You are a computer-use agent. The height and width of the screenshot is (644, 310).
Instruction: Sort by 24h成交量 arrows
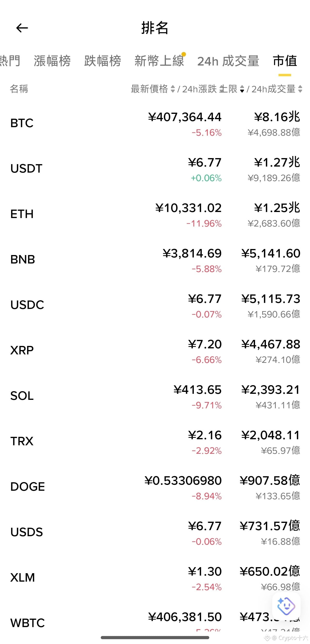point(300,89)
